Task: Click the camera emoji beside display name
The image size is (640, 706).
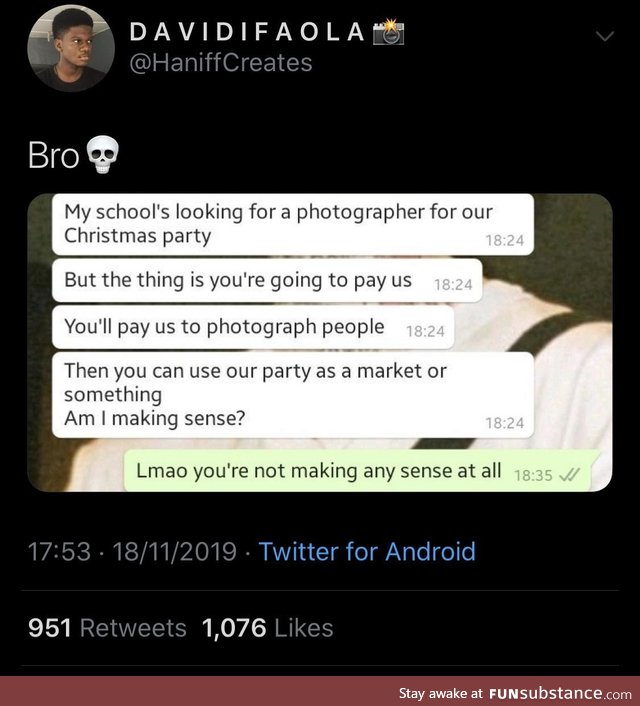Action: tap(388, 31)
